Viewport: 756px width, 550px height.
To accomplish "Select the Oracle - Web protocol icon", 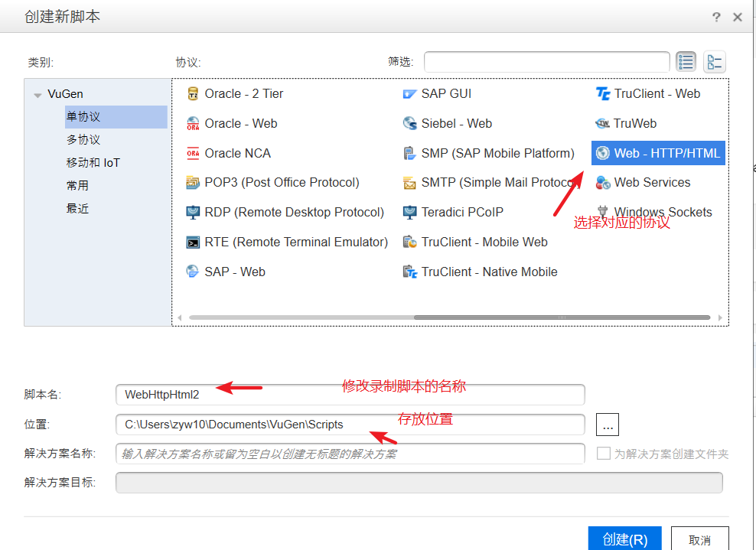I will pos(193,123).
